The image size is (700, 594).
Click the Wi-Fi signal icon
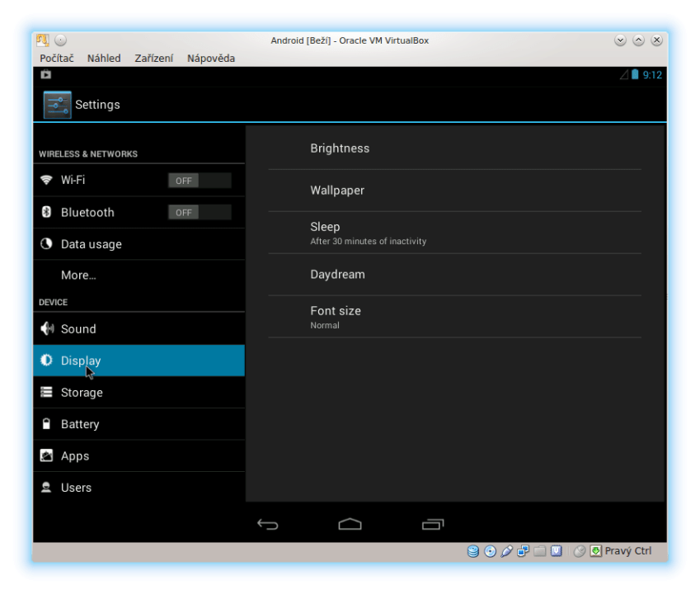click(46, 180)
